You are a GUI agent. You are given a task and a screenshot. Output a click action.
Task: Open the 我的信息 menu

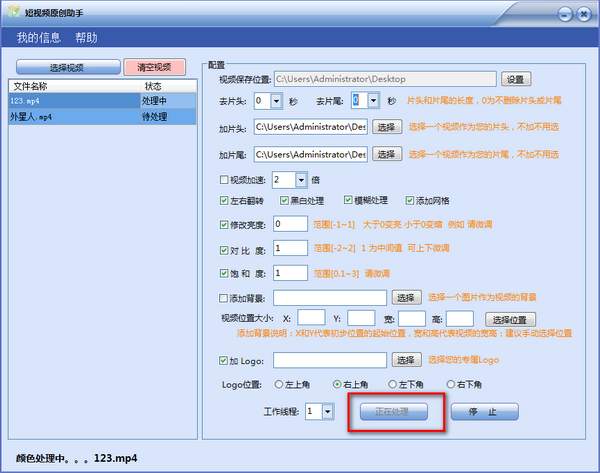[39, 38]
